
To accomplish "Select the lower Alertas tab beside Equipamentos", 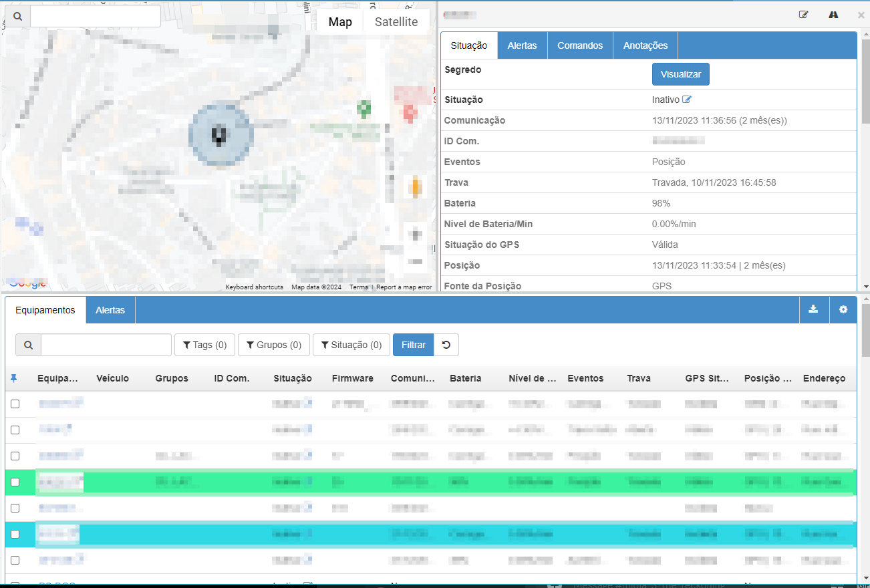I will pyautogui.click(x=110, y=310).
